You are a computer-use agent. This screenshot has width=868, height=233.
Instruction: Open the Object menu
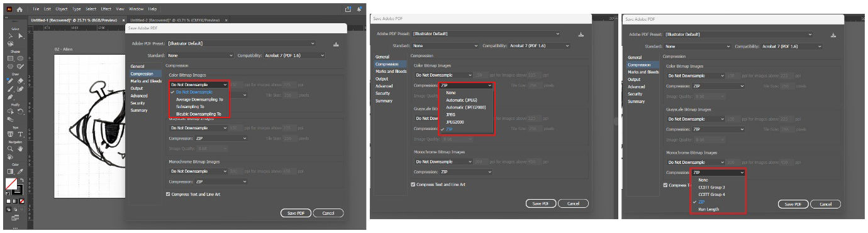[62, 9]
